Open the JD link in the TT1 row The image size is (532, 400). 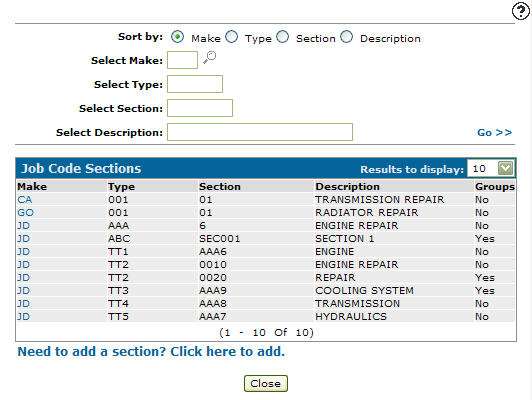[x=24, y=251]
